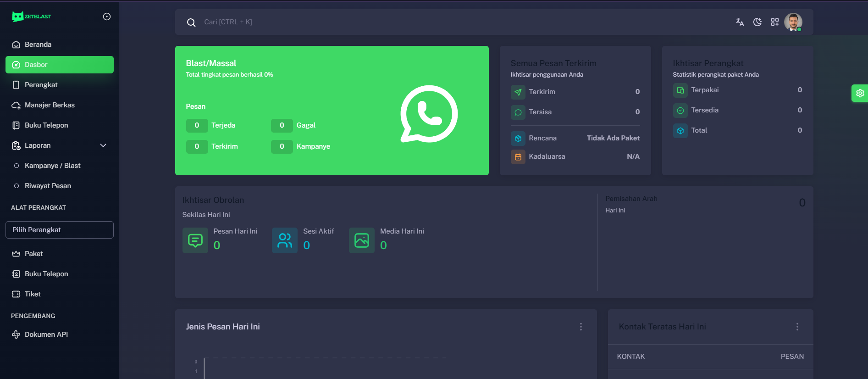The image size is (868, 379).
Task: Open the Paket page
Action: click(33, 254)
